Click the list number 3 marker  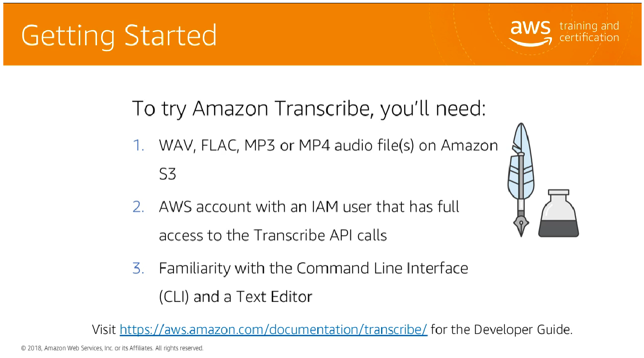coord(139,268)
